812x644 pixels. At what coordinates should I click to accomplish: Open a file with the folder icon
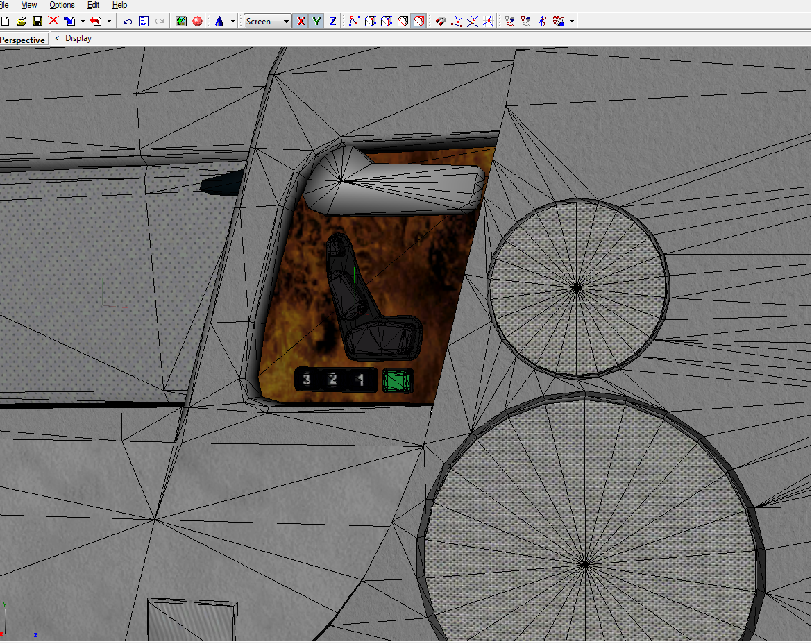click(x=22, y=22)
